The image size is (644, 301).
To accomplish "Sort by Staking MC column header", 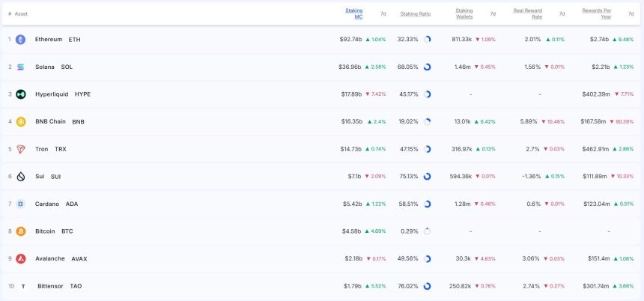I will pyautogui.click(x=354, y=13).
